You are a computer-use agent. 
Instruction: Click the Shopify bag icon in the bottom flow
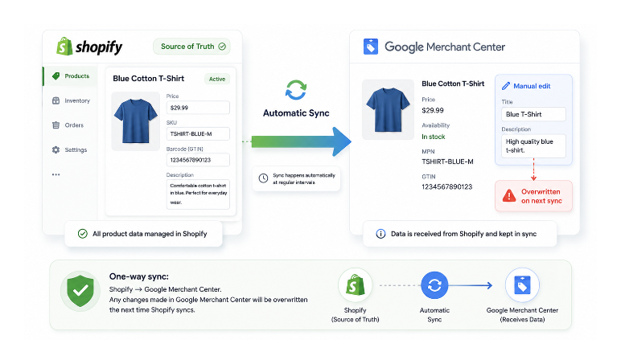(x=356, y=285)
